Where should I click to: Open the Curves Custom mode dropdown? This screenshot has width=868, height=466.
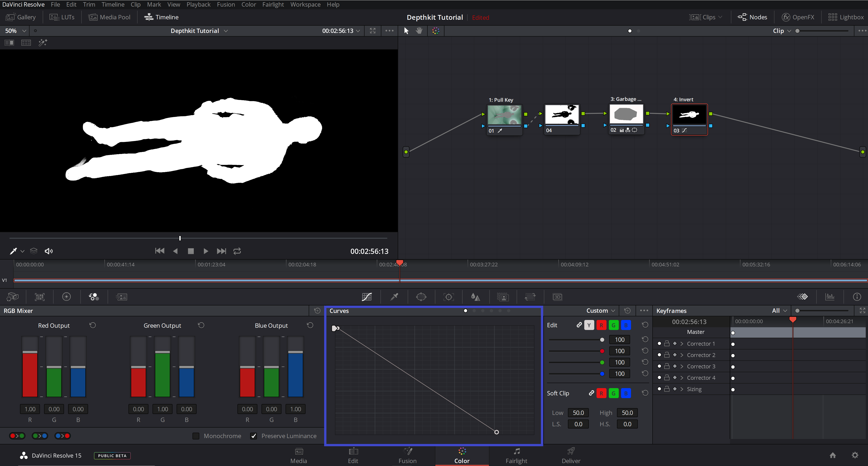[x=600, y=311]
